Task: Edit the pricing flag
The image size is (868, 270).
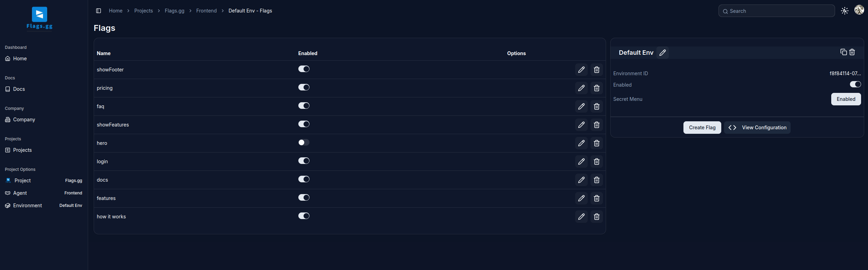Action: [x=581, y=88]
